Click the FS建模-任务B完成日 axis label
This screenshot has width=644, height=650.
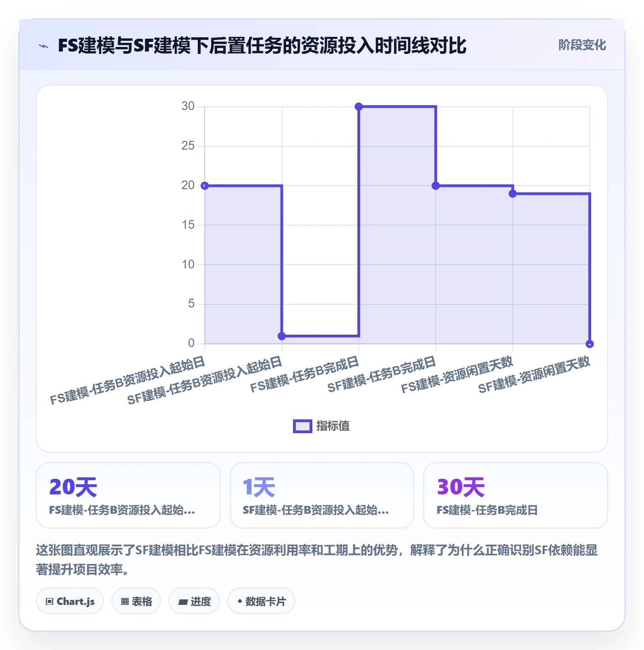pyautogui.click(x=305, y=374)
